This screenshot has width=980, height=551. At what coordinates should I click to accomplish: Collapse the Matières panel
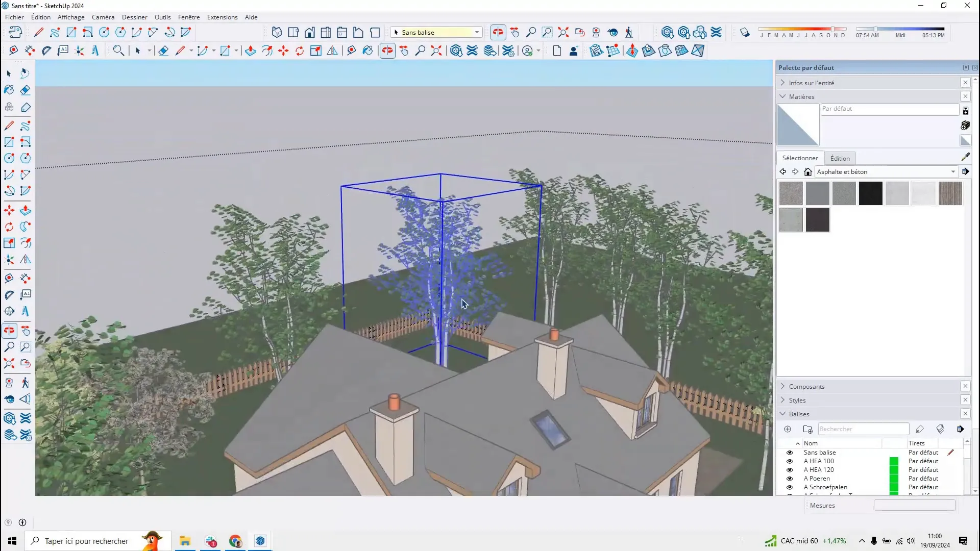point(782,96)
